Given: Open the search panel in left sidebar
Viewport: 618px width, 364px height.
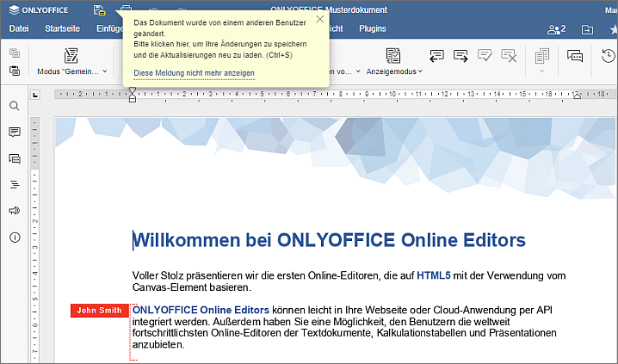Looking at the screenshot, I should click(x=14, y=106).
